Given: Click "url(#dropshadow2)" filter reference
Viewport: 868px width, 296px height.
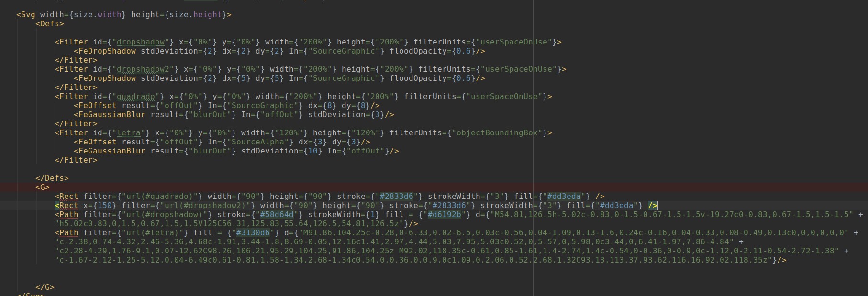Looking at the screenshot, I should coord(205,206).
